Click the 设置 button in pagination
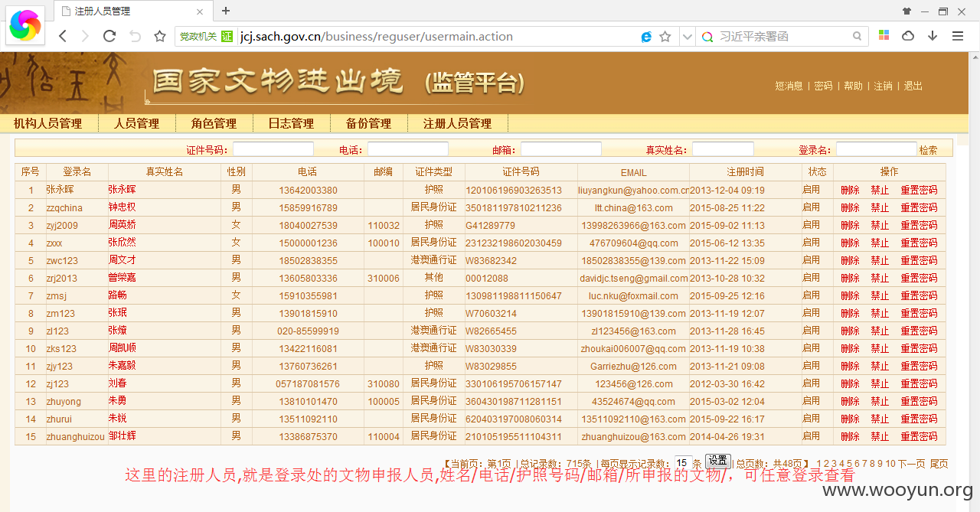Viewport: 980px width, 512px height. (x=717, y=461)
